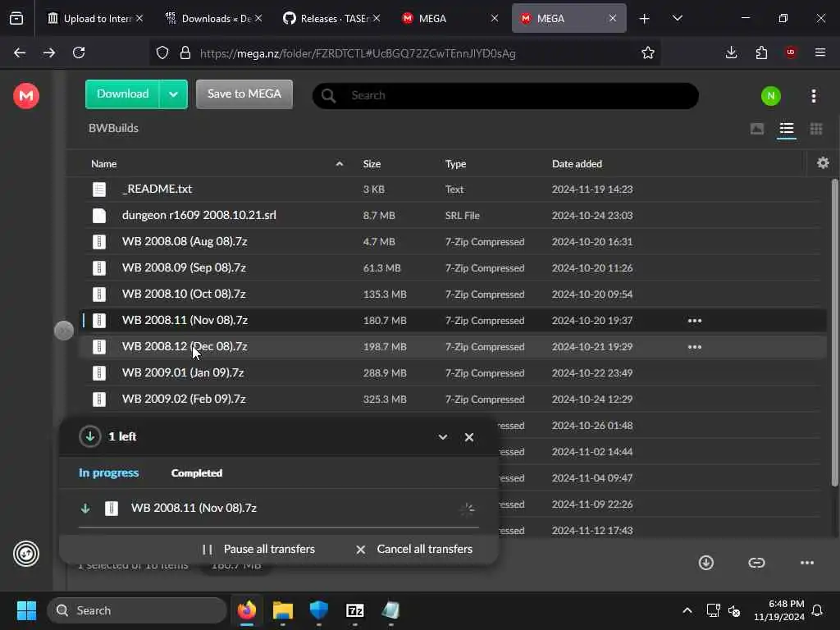Viewport: 840px width, 630px height.
Task: List all tabs dropdown arrow
Action: click(x=677, y=19)
